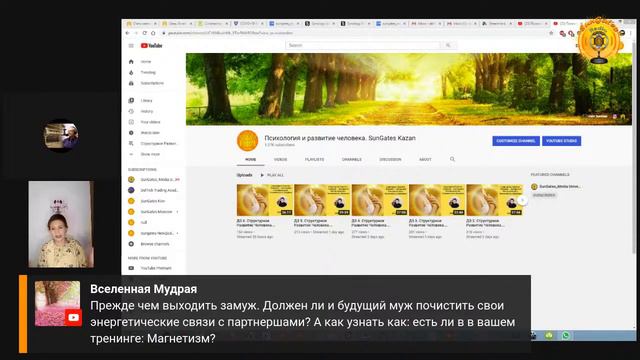Open the fifth uploaded video thumbnail

click(494, 200)
